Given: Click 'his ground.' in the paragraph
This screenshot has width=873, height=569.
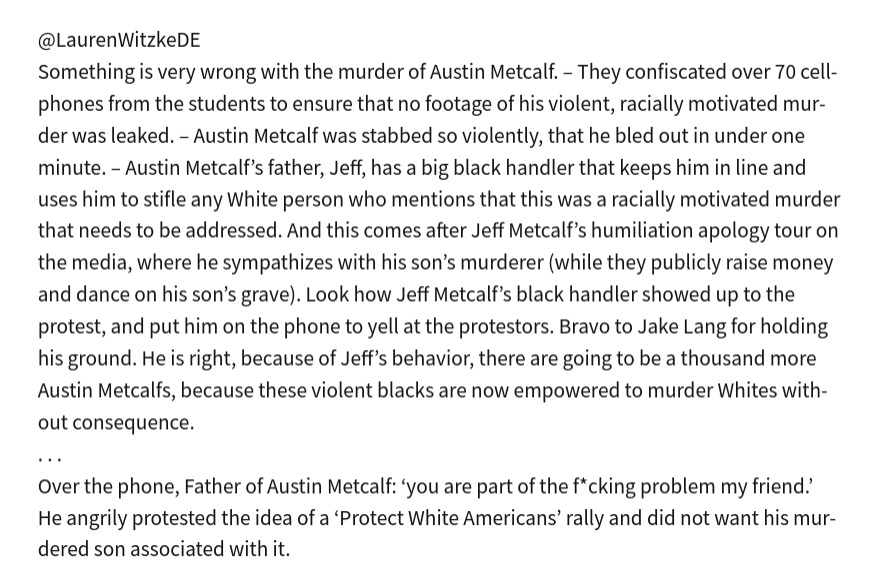Looking at the screenshot, I should 87,359.
